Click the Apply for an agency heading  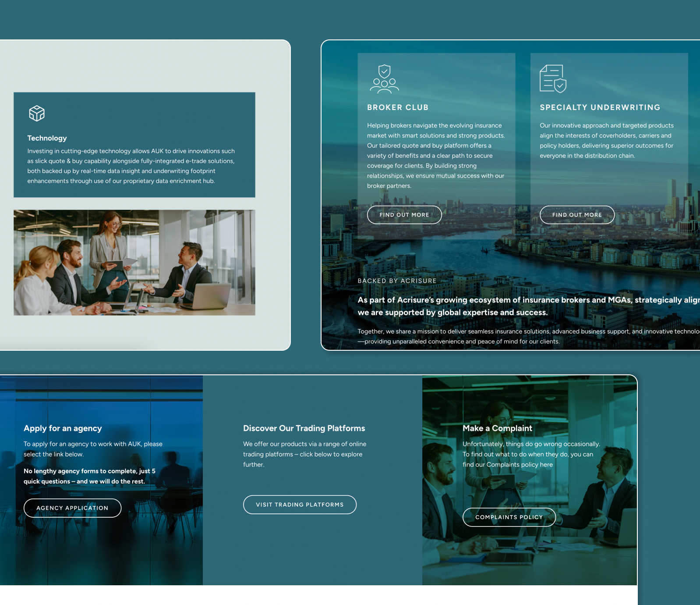coord(63,428)
